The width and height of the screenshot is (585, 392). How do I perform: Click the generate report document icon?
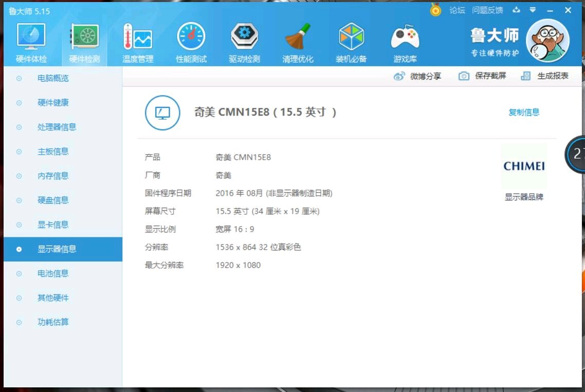[526, 76]
